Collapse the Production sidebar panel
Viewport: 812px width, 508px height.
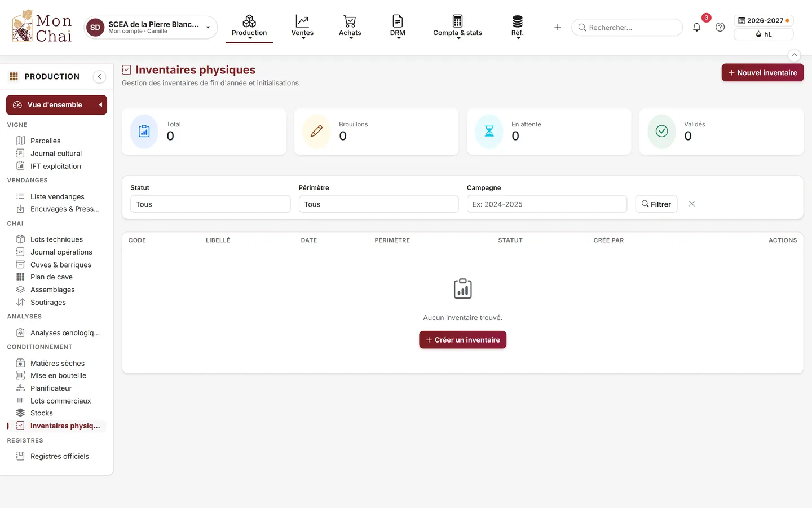[x=99, y=77]
